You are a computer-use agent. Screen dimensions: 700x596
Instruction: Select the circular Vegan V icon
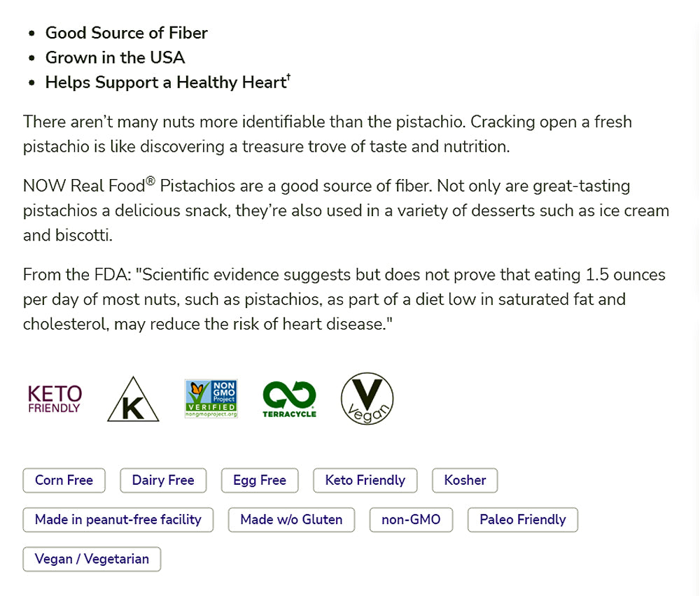tap(367, 399)
